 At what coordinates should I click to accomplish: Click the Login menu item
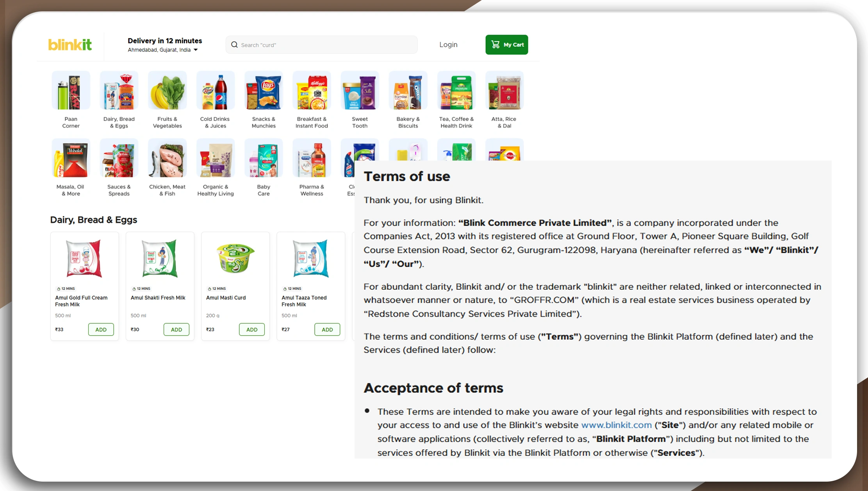point(448,44)
